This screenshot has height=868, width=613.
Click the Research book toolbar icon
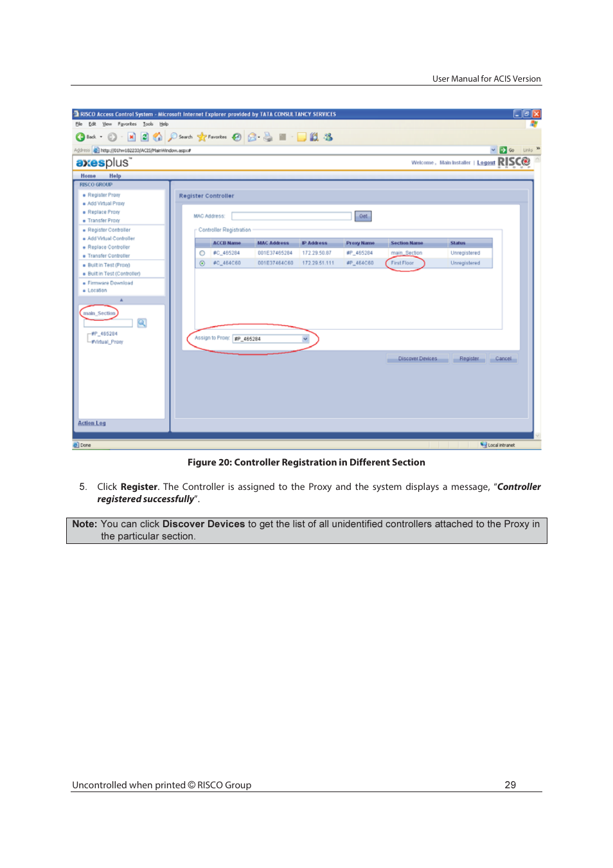coord(314,137)
